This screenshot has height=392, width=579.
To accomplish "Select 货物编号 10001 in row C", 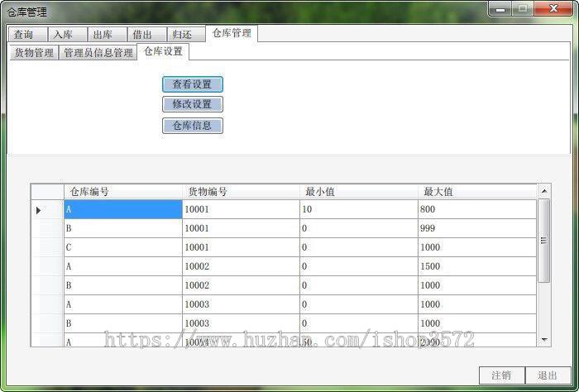I will 241,247.
